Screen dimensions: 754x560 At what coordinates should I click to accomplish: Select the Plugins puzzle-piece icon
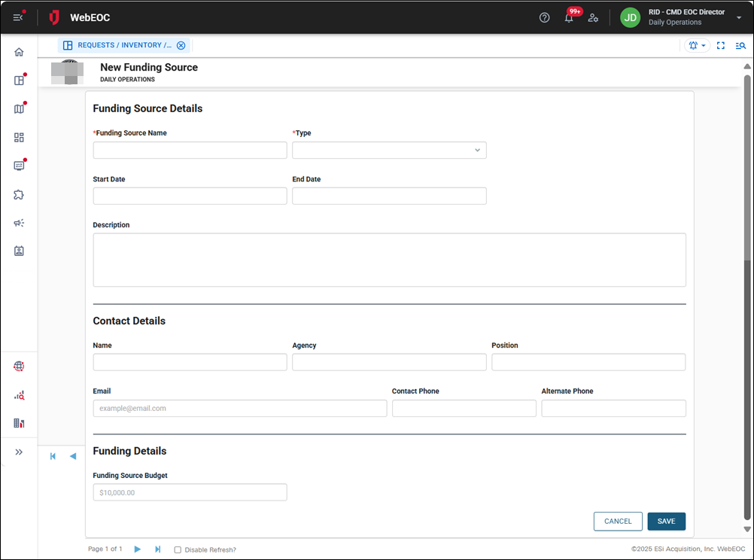coord(19,194)
